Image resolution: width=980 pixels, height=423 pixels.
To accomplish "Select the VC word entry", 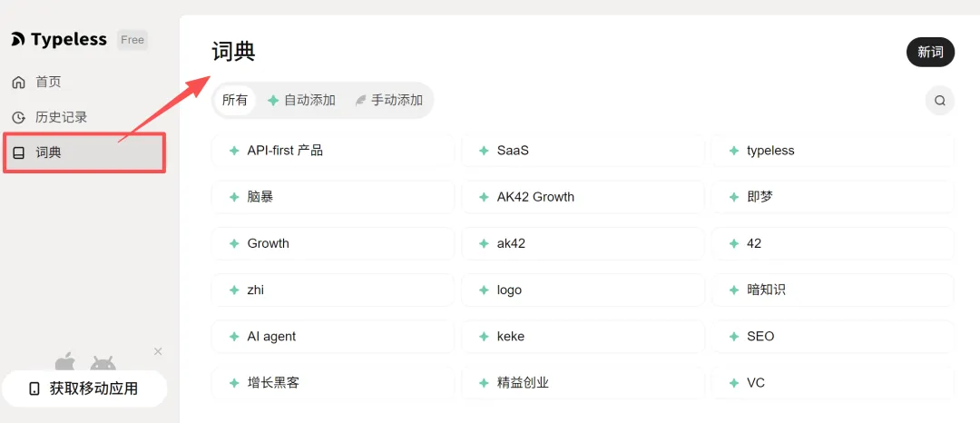I will coord(833,383).
